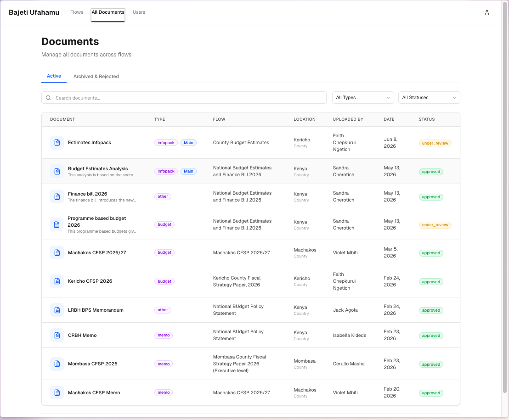The width and height of the screenshot is (509, 420).
Task: Click document icon for Mombasa CFSP 2026
Action: (x=57, y=364)
